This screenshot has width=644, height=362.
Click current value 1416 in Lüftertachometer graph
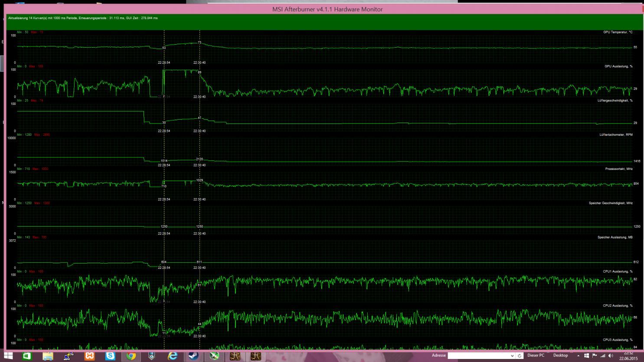point(637,161)
